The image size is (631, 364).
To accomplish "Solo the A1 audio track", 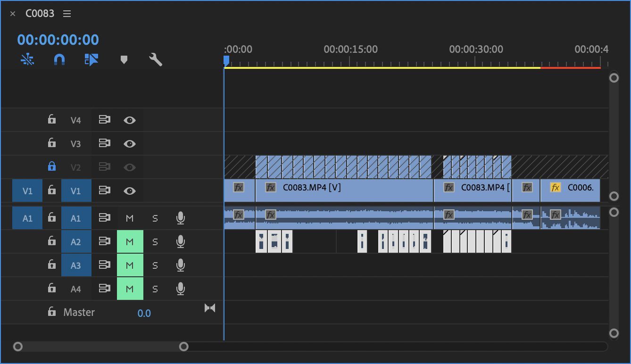I will click(x=155, y=218).
